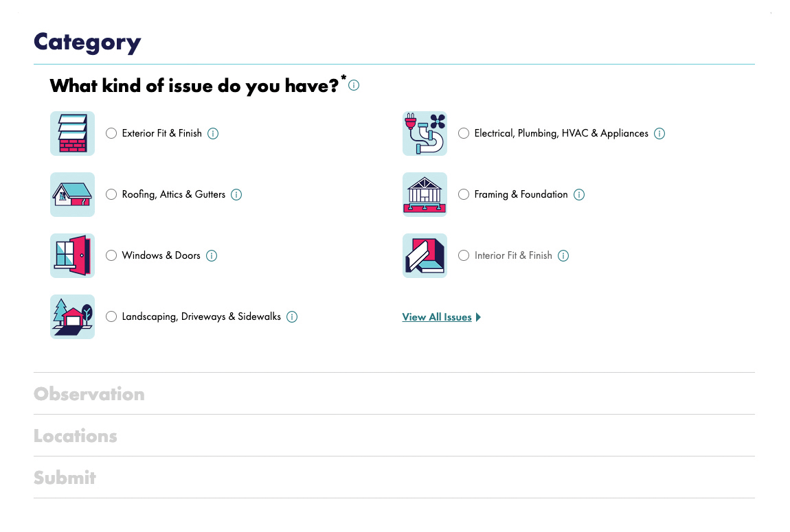Expand the View All Issues arrow

(x=479, y=317)
